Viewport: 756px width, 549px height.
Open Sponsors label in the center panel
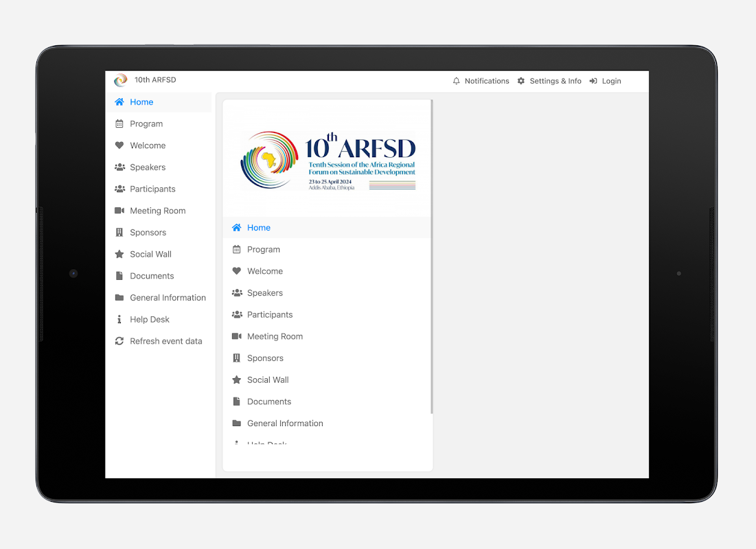point(265,358)
